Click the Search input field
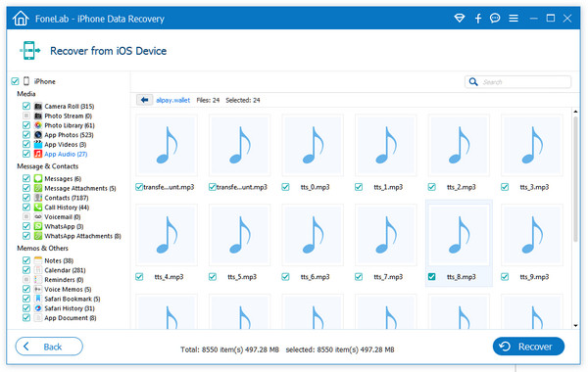588x372 pixels. pyautogui.click(x=517, y=81)
